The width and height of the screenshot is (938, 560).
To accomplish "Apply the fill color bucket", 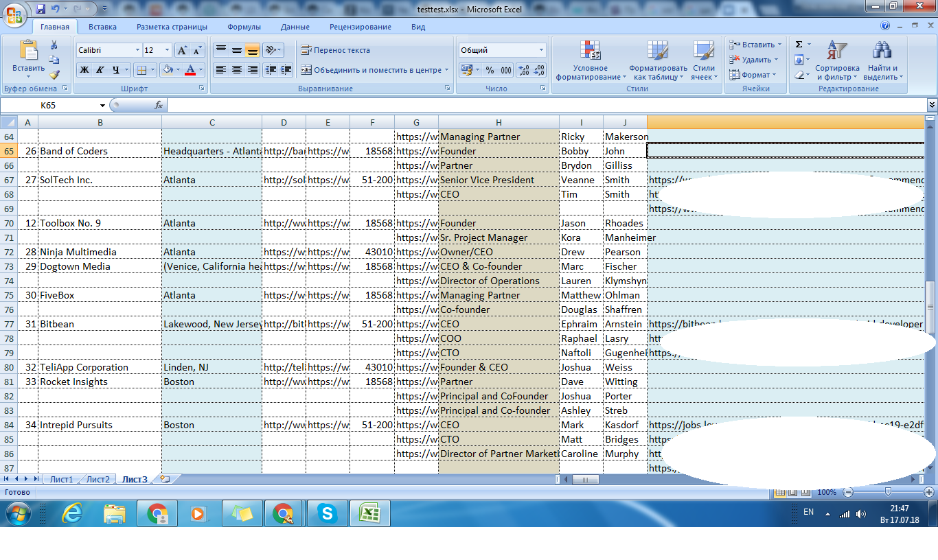I will (167, 70).
